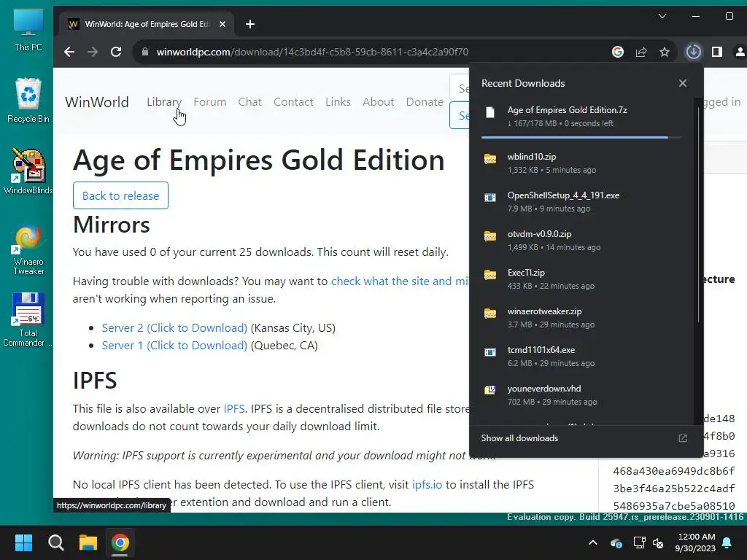Bookmark this page with star icon

click(665, 52)
